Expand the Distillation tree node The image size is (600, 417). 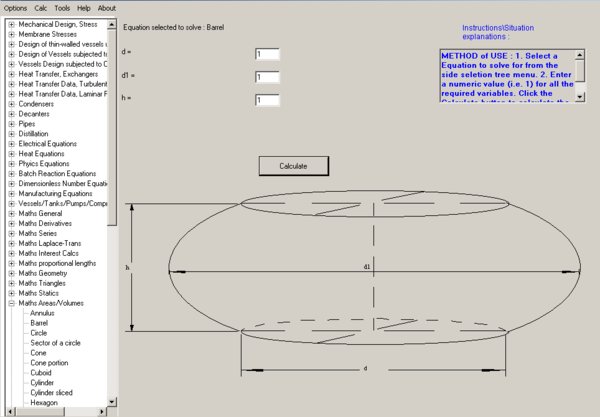(11, 134)
